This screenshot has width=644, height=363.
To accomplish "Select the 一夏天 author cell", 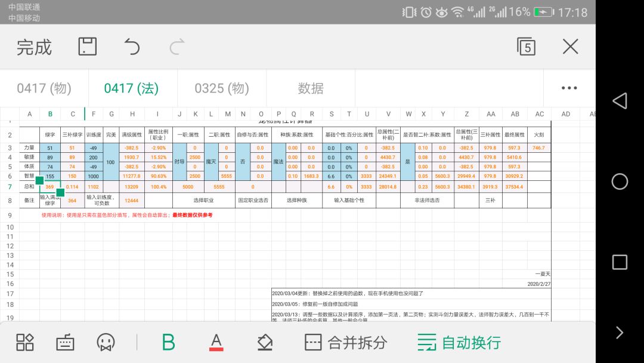I will [543, 274].
